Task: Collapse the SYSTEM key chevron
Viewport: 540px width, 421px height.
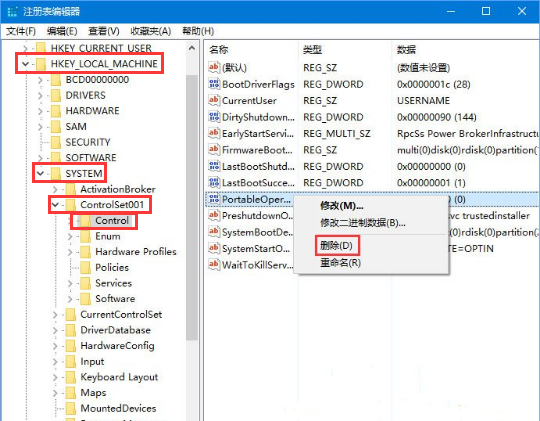Action: pos(40,173)
